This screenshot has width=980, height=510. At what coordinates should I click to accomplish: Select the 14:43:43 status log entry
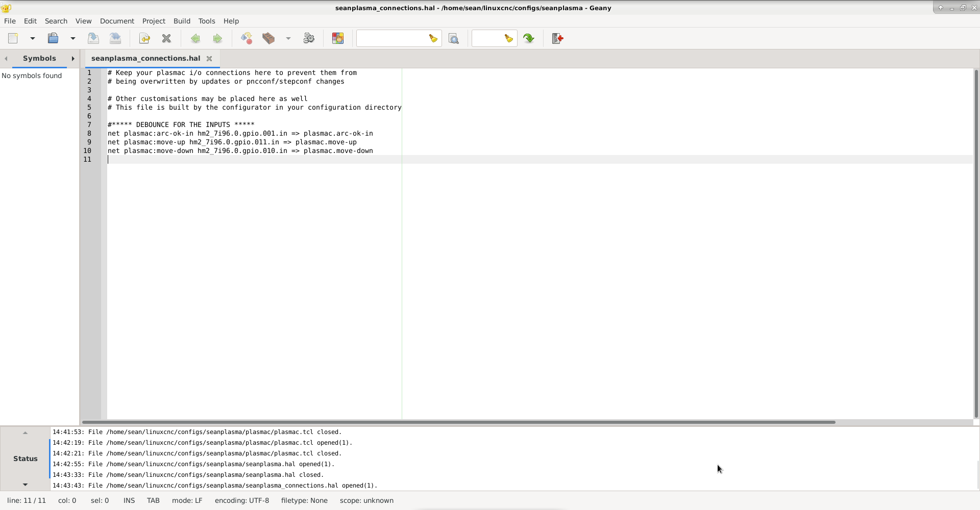tap(215, 486)
